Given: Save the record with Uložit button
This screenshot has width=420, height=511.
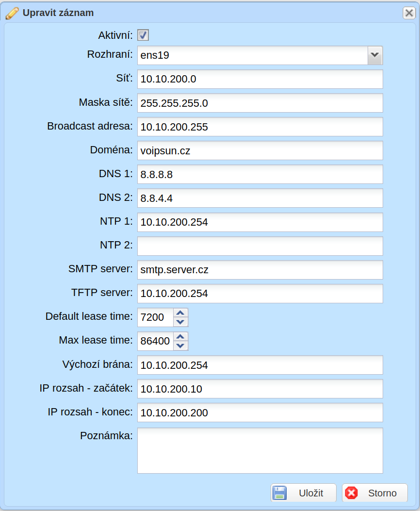Looking at the screenshot, I should point(304,493).
